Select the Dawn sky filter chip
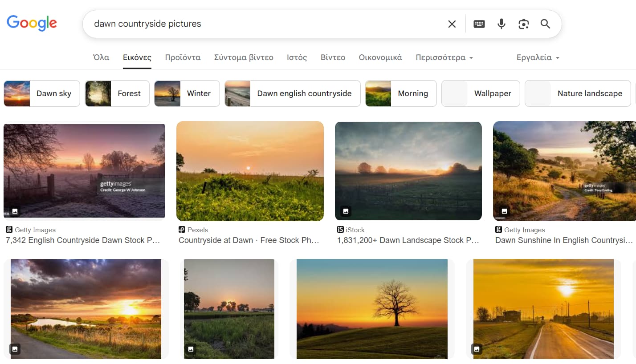The image size is (636, 364). coord(42,93)
